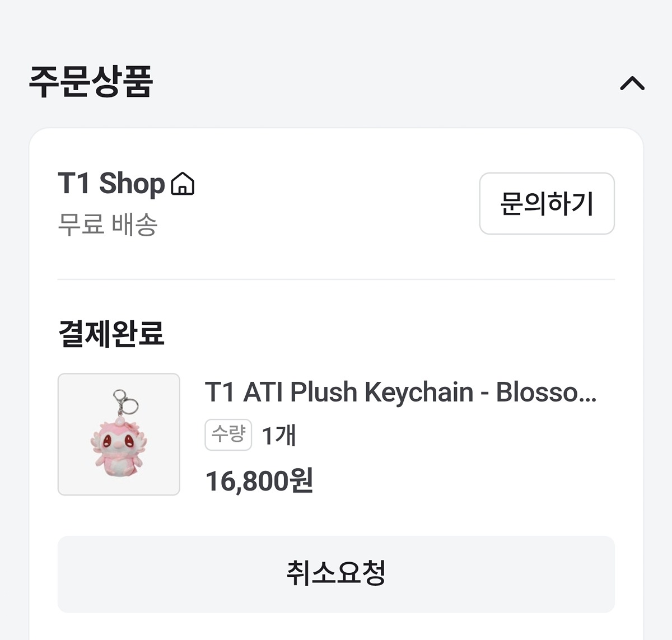Tap the 1개 quantity value
This screenshot has width=672, height=640.
pyautogui.click(x=278, y=435)
